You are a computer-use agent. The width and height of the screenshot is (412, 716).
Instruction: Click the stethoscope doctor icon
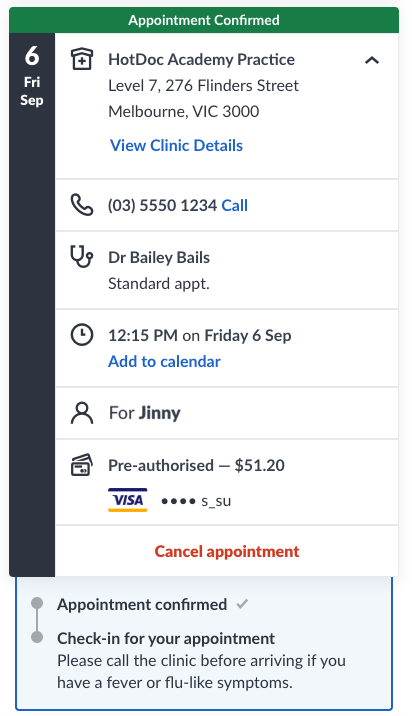tap(82, 257)
